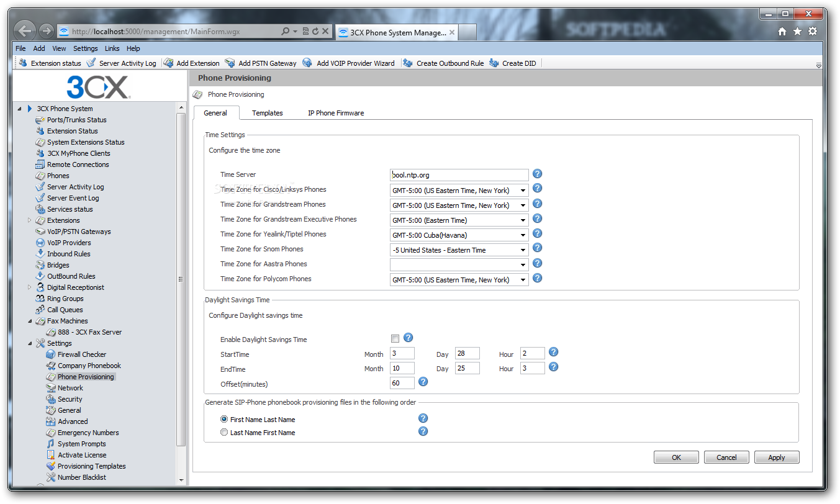Image resolution: width=840 pixels, height=504 pixels.
Task: Expand the Extensions tree node
Action: (30, 220)
